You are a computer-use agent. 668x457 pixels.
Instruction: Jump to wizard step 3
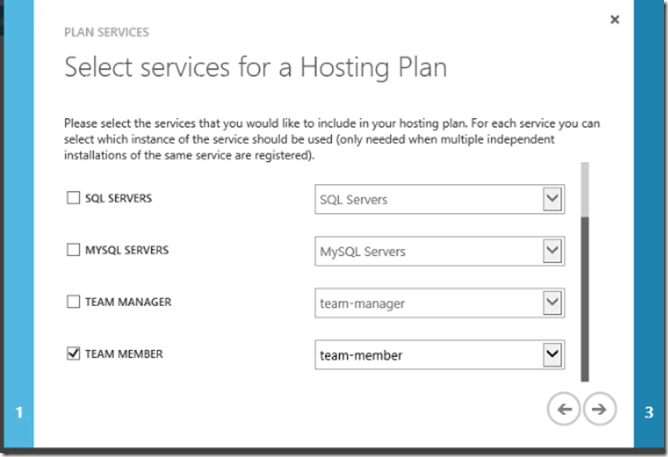(649, 412)
